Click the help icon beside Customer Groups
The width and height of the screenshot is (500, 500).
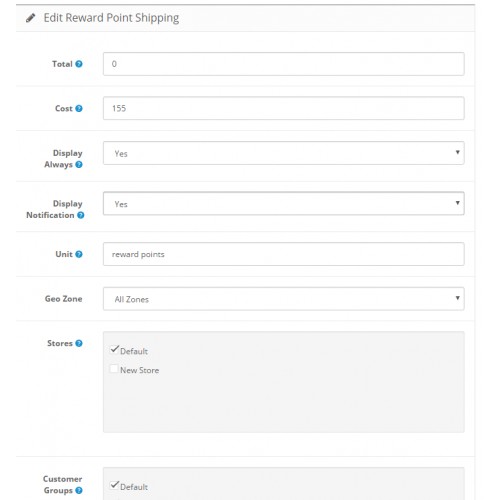79,490
